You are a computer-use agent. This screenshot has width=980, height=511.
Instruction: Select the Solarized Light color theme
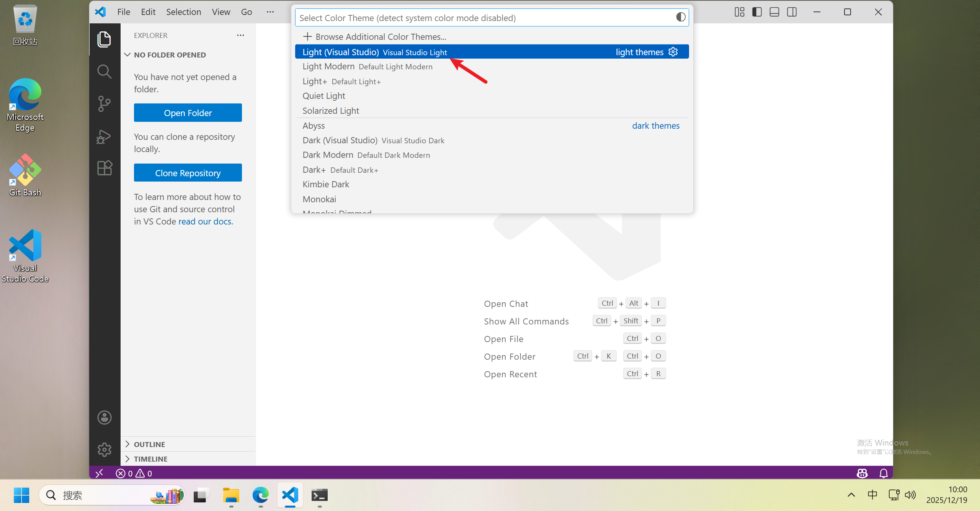pos(331,111)
